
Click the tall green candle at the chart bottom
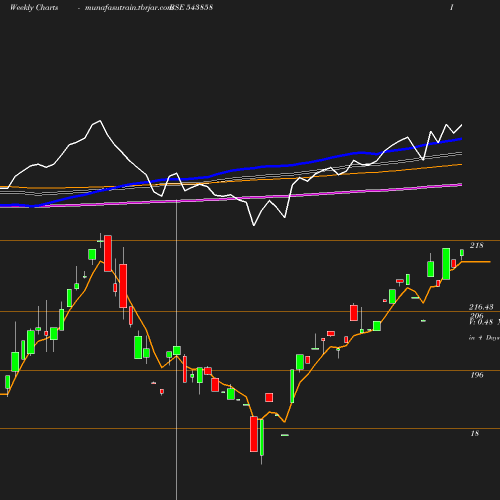[262, 437]
